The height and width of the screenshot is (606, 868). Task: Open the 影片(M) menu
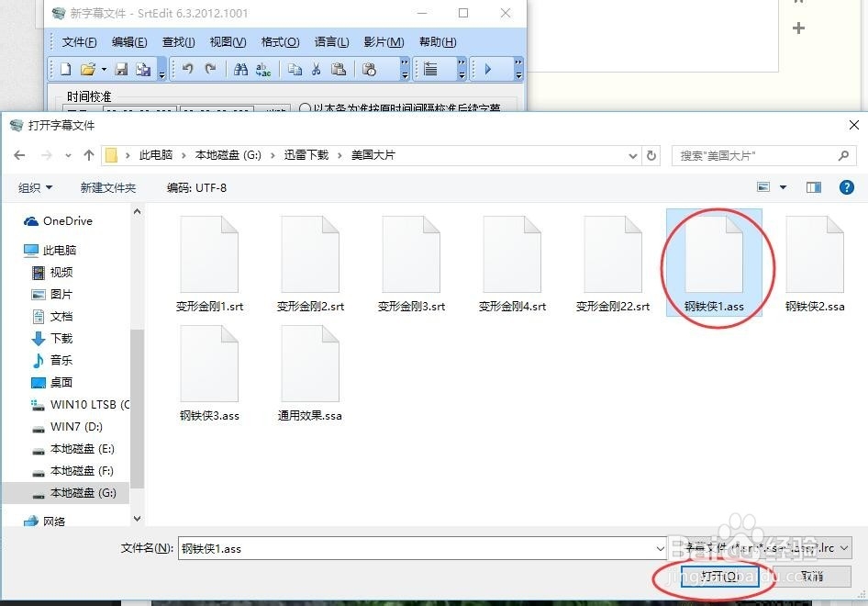click(383, 41)
